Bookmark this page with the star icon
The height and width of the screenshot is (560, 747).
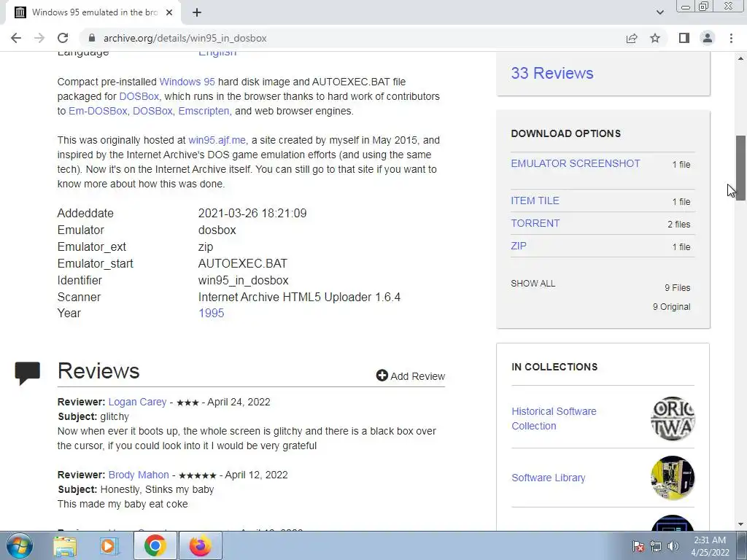tap(655, 38)
